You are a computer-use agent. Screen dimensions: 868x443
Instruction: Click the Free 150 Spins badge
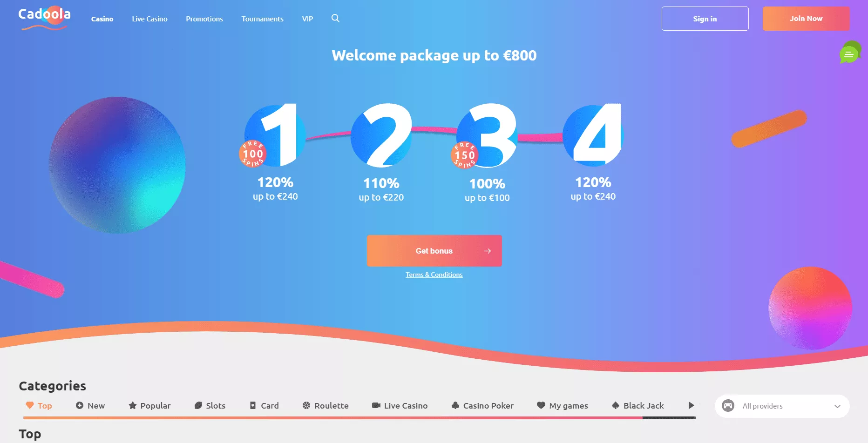point(465,155)
